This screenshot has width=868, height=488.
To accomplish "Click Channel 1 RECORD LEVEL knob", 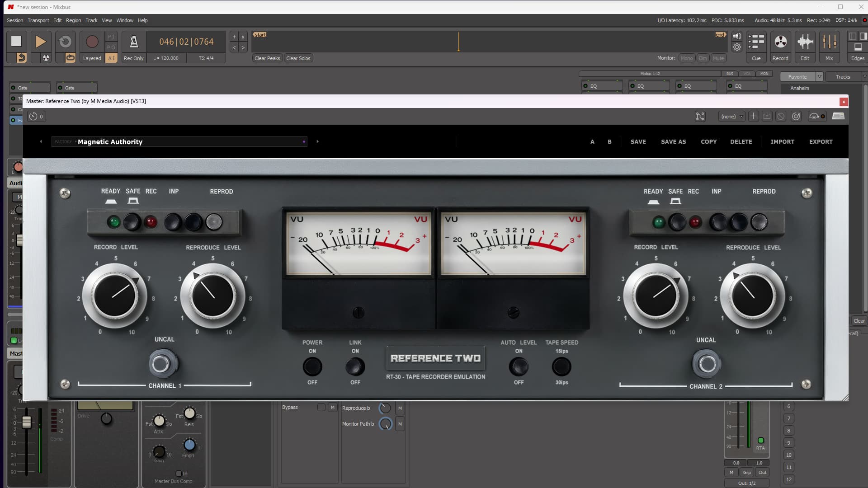I will [x=115, y=296].
